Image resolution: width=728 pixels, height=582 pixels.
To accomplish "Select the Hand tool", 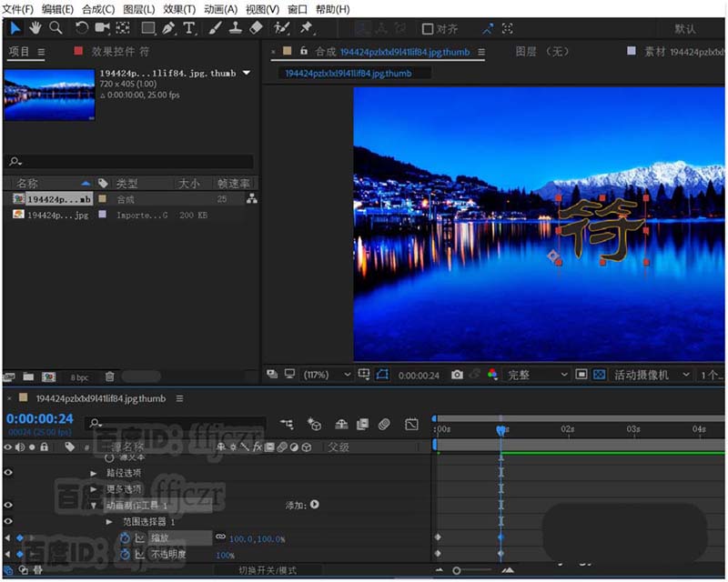I will (35, 28).
